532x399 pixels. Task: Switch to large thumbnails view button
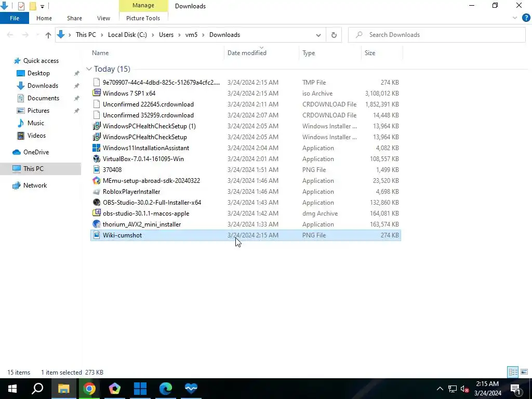point(524,372)
